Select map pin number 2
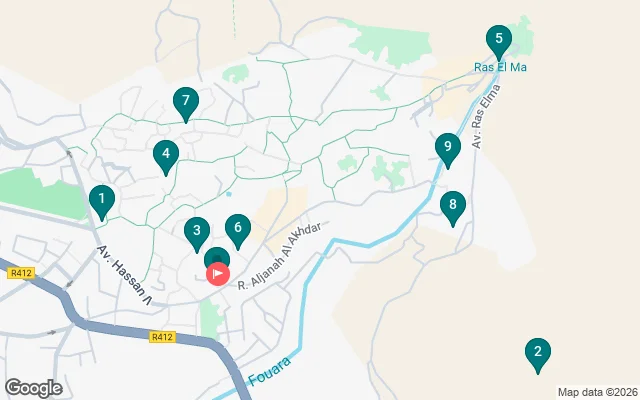640x400 pixels. pyautogui.click(x=538, y=356)
